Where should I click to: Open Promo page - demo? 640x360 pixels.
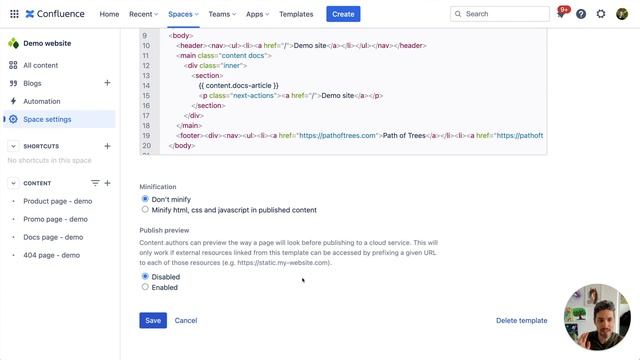coord(56,219)
